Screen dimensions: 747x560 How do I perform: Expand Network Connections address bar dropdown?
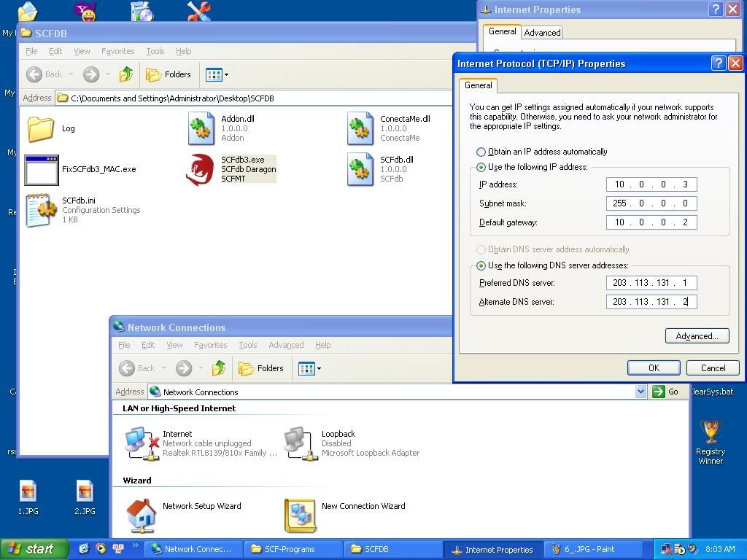point(640,392)
